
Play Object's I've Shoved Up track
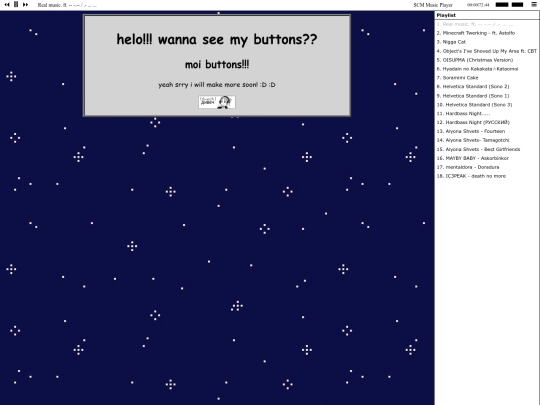[487, 51]
